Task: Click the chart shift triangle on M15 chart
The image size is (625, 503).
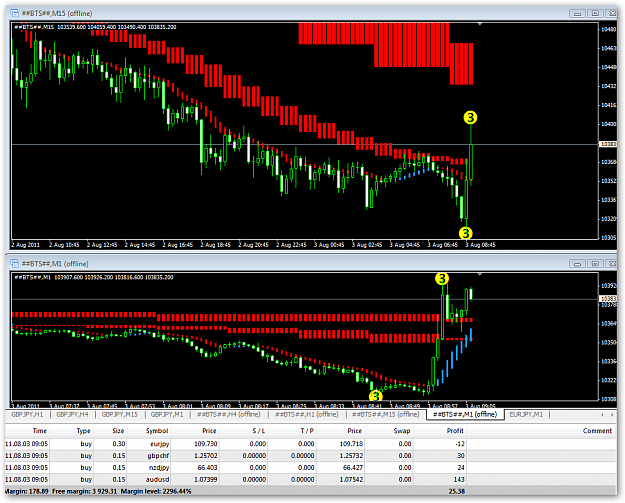Action: pos(480,24)
